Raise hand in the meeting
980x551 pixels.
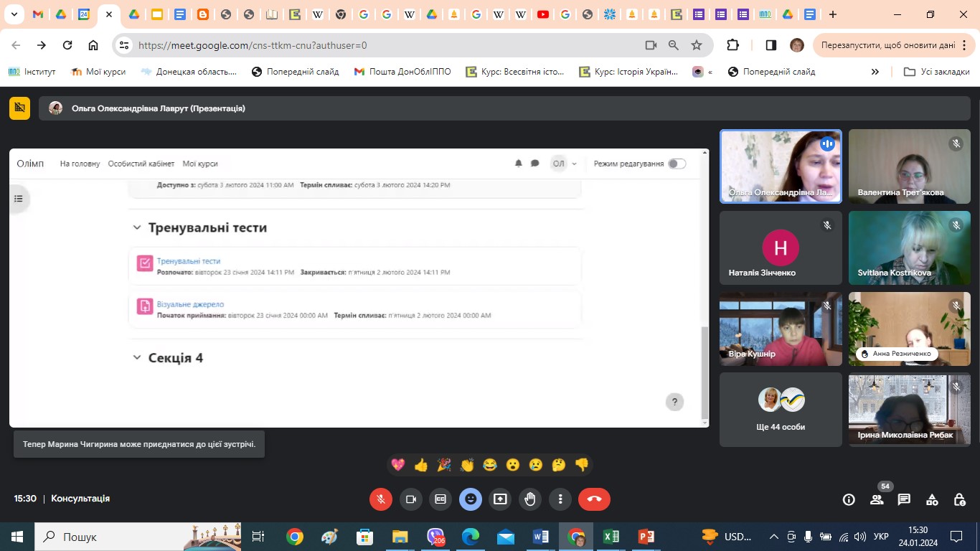(530, 499)
